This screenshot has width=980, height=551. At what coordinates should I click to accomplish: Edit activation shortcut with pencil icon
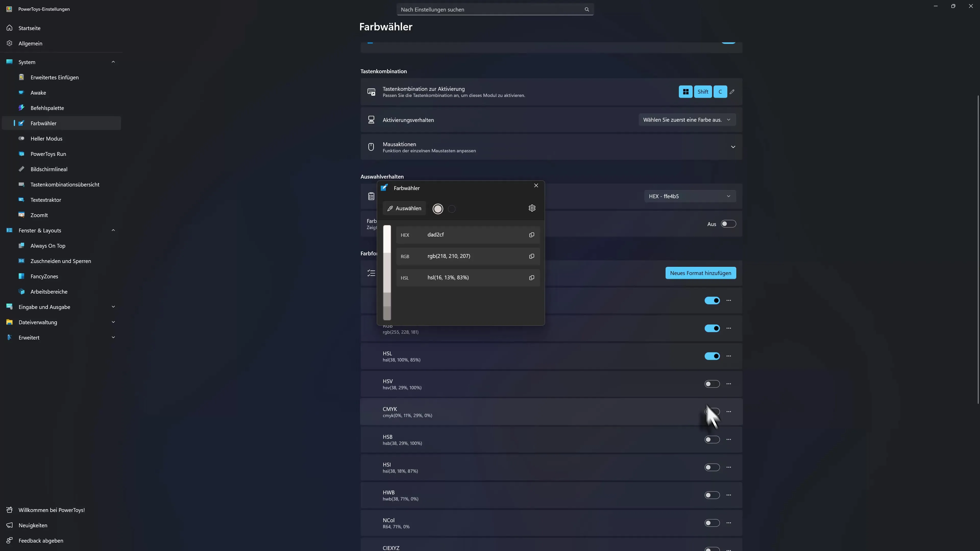pos(732,92)
